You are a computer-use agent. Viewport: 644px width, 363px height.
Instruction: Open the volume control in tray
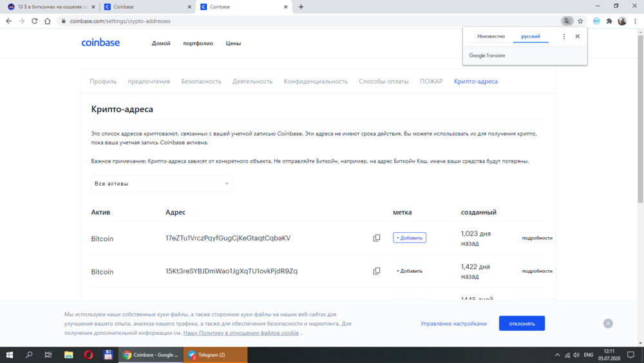tap(576, 355)
